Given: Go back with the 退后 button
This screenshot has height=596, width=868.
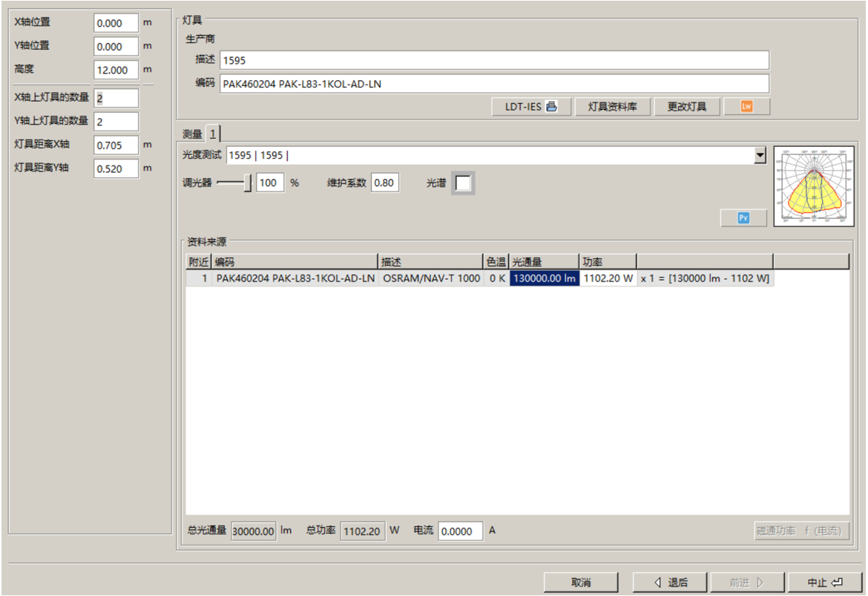Looking at the screenshot, I should (x=670, y=583).
